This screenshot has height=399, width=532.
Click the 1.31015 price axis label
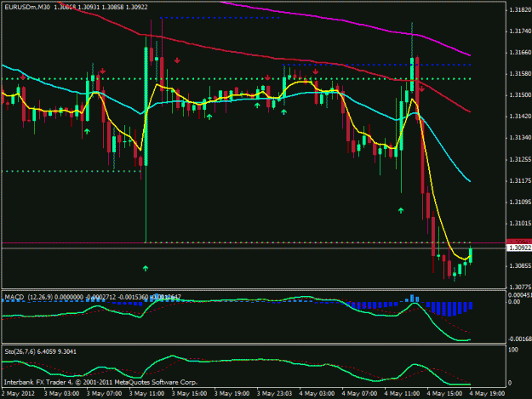[x=520, y=224]
